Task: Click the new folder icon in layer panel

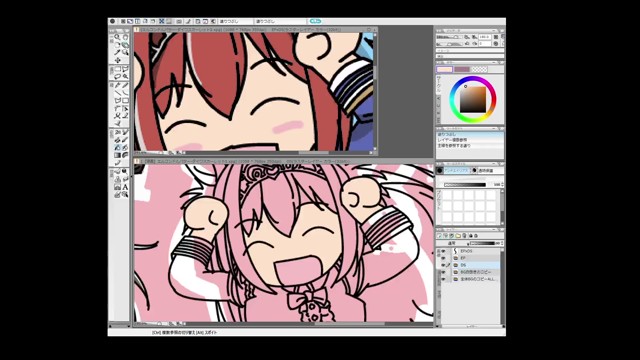Action: coord(458,236)
